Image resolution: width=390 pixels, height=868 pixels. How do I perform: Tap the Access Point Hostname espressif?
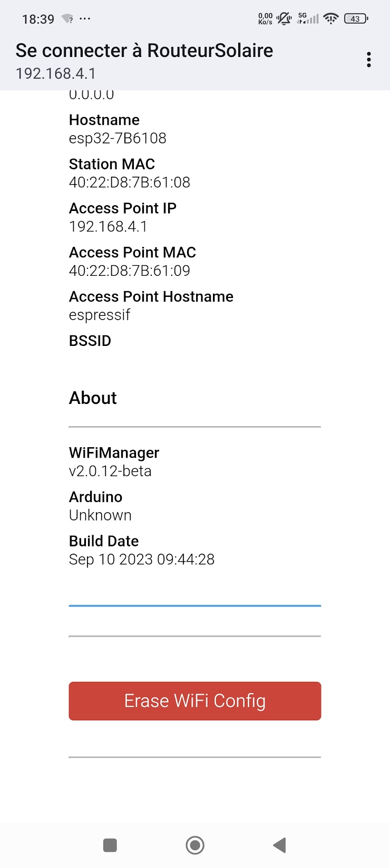pyautogui.click(x=99, y=315)
